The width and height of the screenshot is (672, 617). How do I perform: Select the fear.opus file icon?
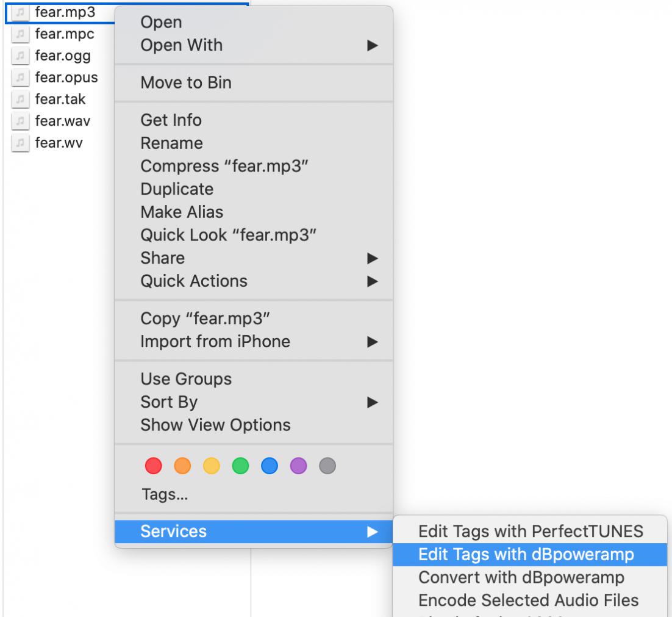[x=21, y=78]
